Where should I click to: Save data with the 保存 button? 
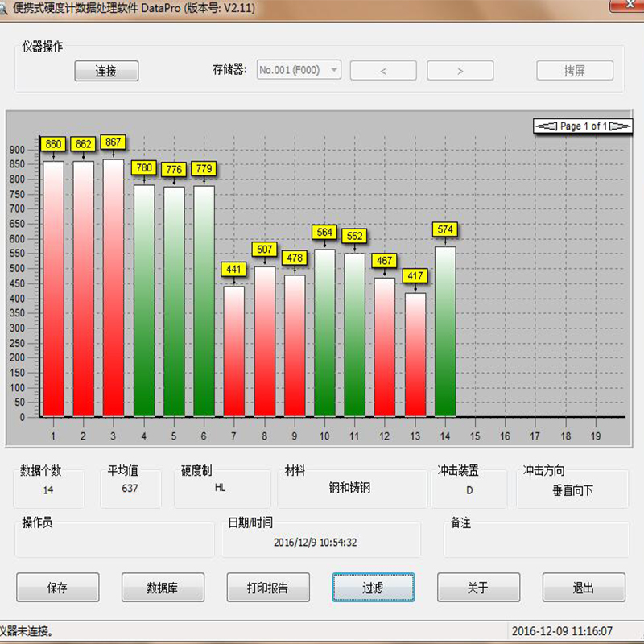[58, 588]
